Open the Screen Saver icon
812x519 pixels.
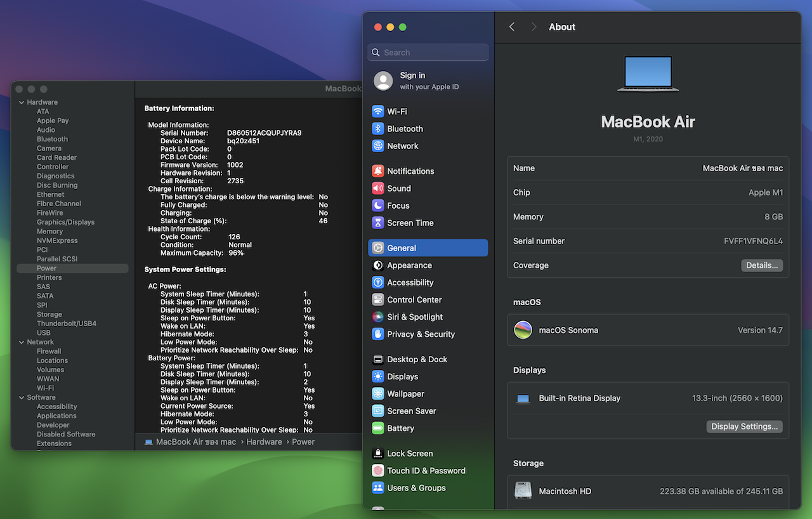pos(378,411)
